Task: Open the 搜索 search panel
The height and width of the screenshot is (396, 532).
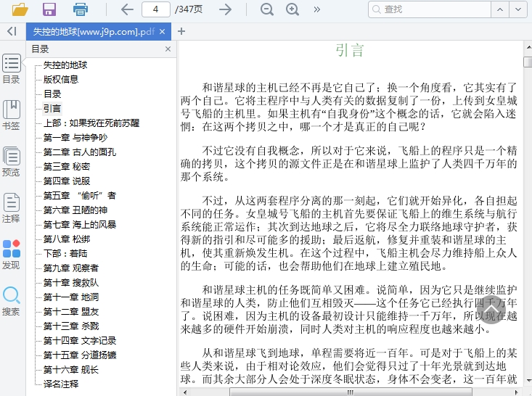Action: pyautogui.click(x=11, y=301)
